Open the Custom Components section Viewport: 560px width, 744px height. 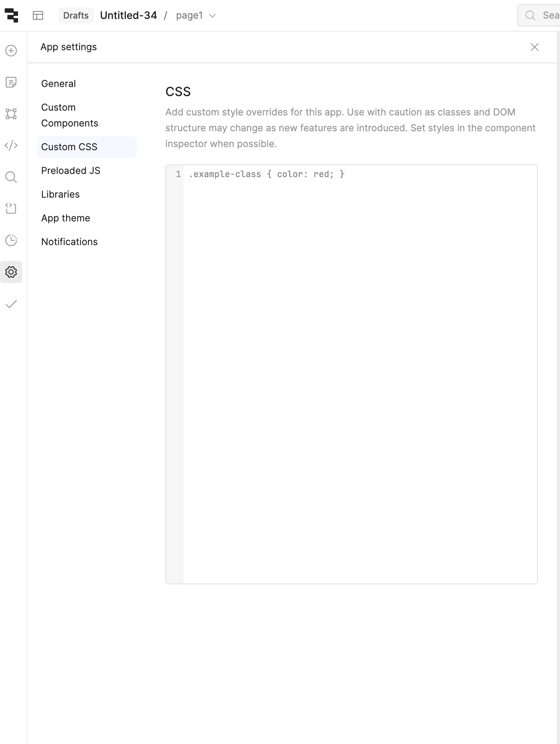tap(70, 115)
